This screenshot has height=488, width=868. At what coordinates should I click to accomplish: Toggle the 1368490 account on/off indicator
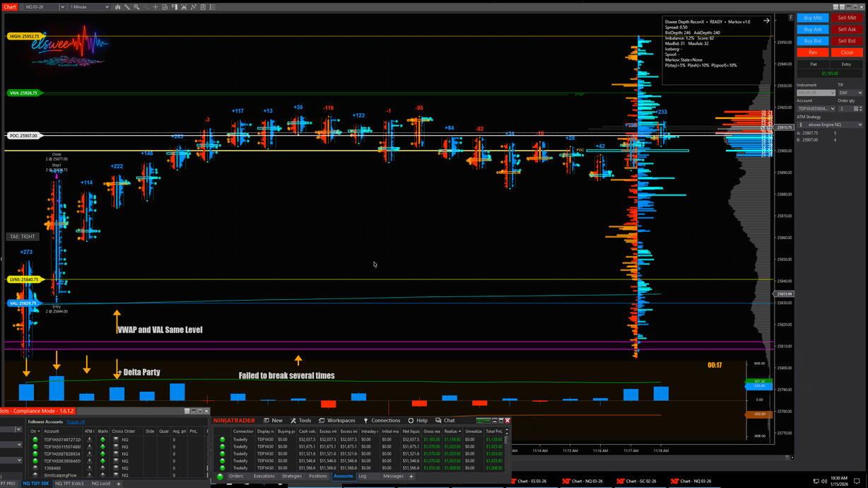tap(35, 468)
